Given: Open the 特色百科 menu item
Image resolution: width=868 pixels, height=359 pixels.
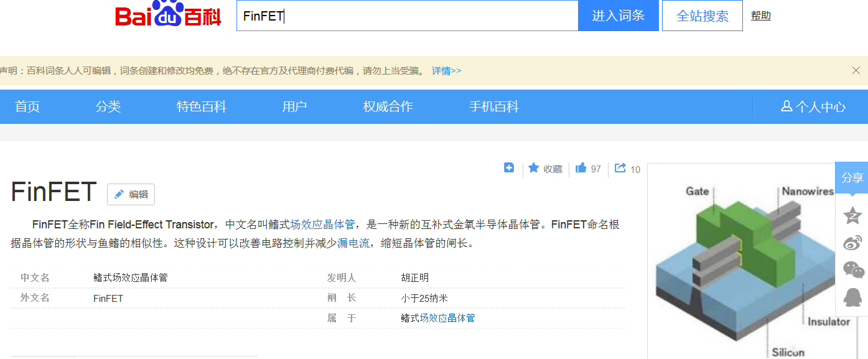Looking at the screenshot, I should 202,106.
